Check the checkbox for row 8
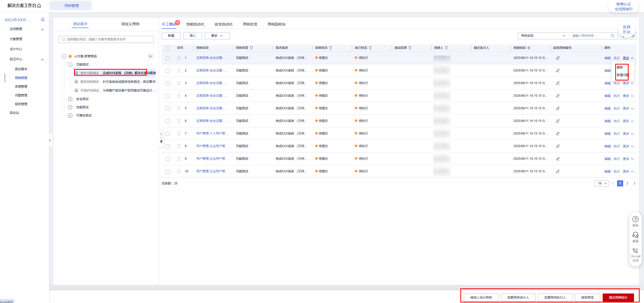Image resolution: width=644 pixels, height=303 pixels. coord(168,146)
